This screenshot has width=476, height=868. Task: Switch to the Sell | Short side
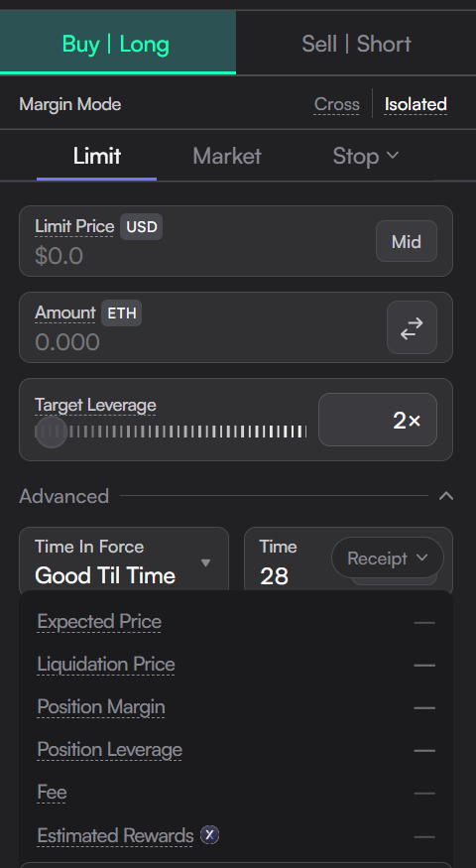click(356, 44)
